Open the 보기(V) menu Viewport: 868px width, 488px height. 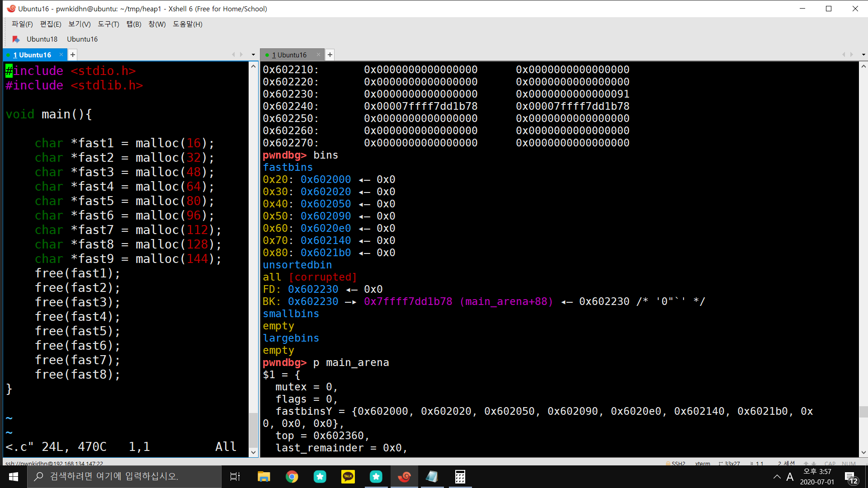(x=80, y=24)
